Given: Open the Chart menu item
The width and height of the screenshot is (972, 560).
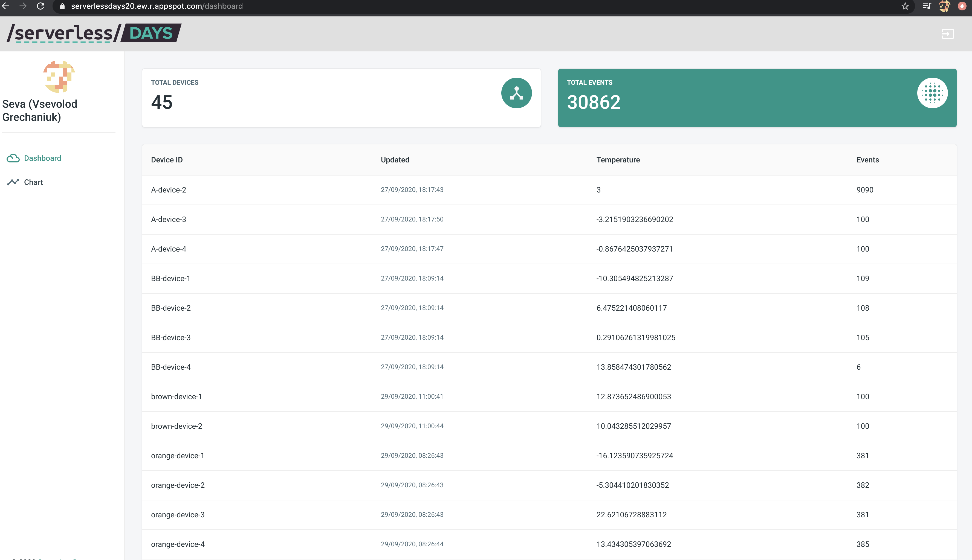Looking at the screenshot, I should point(33,182).
